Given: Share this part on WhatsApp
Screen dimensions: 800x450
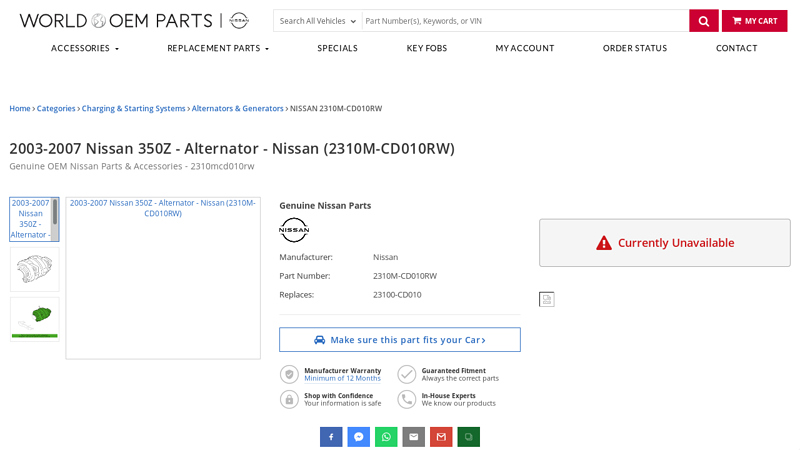Looking at the screenshot, I should [x=386, y=437].
